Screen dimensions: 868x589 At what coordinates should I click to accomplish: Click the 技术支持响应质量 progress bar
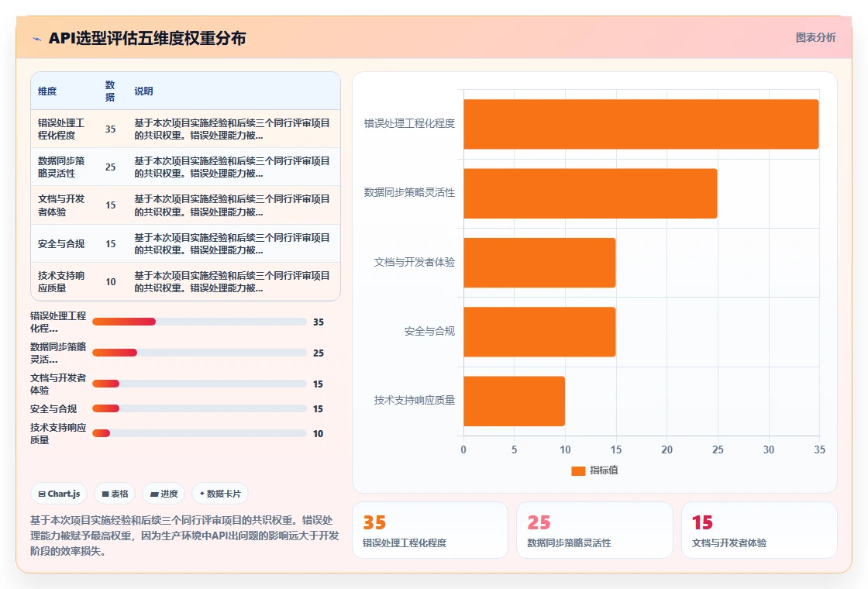(199, 433)
